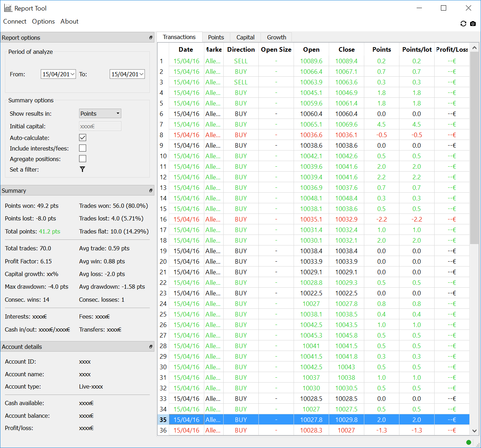Click the camera screenshot icon
481x448 pixels.
click(x=473, y=24)
